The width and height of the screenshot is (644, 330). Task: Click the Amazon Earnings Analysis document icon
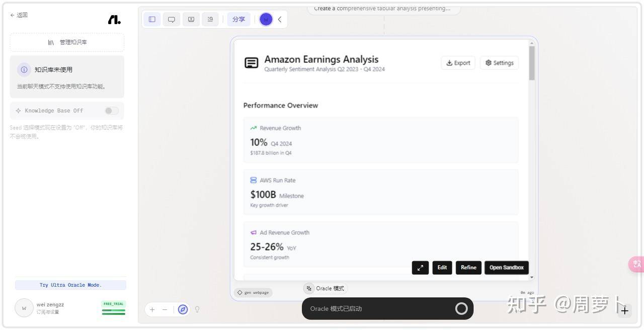251,63
